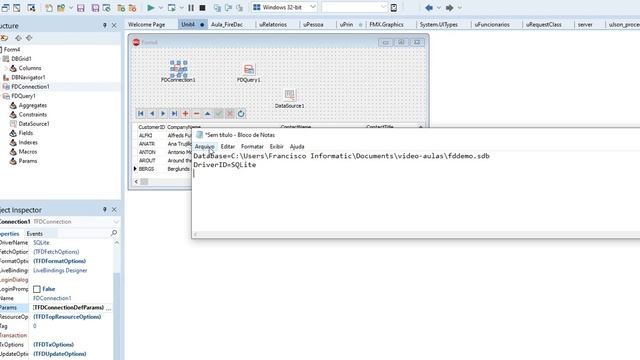Toggle the LoginPrompt False checkbox
Viewport: 640px width, 360px height.
coord(37,289)
